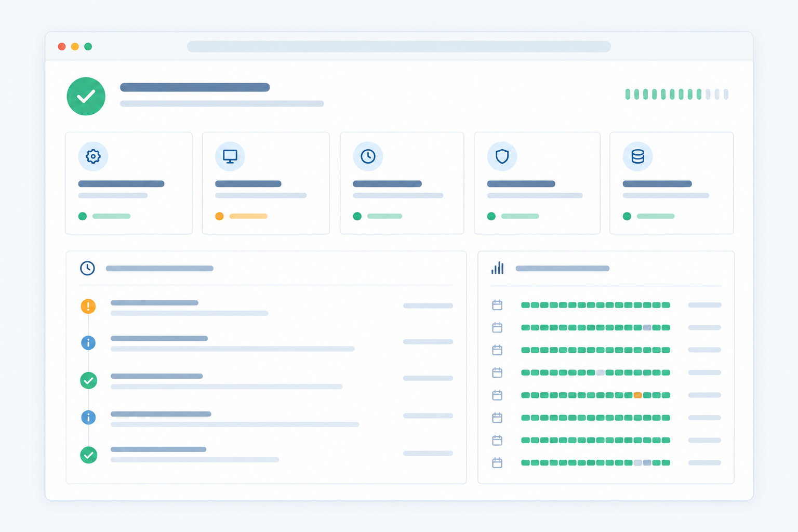Select the upper blue info icon in the timeline

pyautogui.click(x=88, y=343)
